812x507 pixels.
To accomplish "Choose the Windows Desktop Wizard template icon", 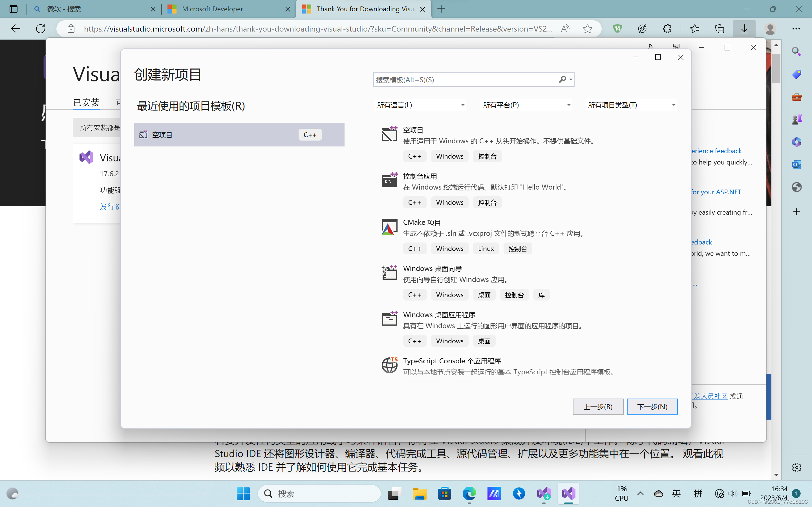I will pyautogui.click(x=389, y=273).
